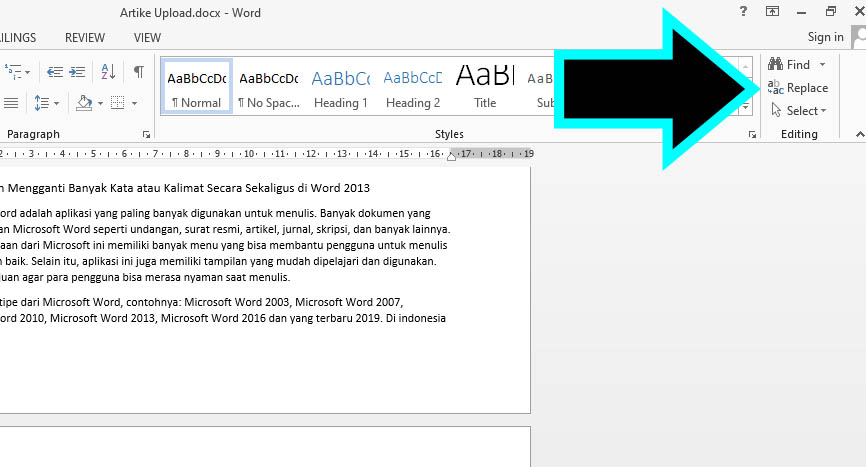This screenshot has height=467, width=866.
Task: Apply the Normal style
Action: [x=197, y=86]
